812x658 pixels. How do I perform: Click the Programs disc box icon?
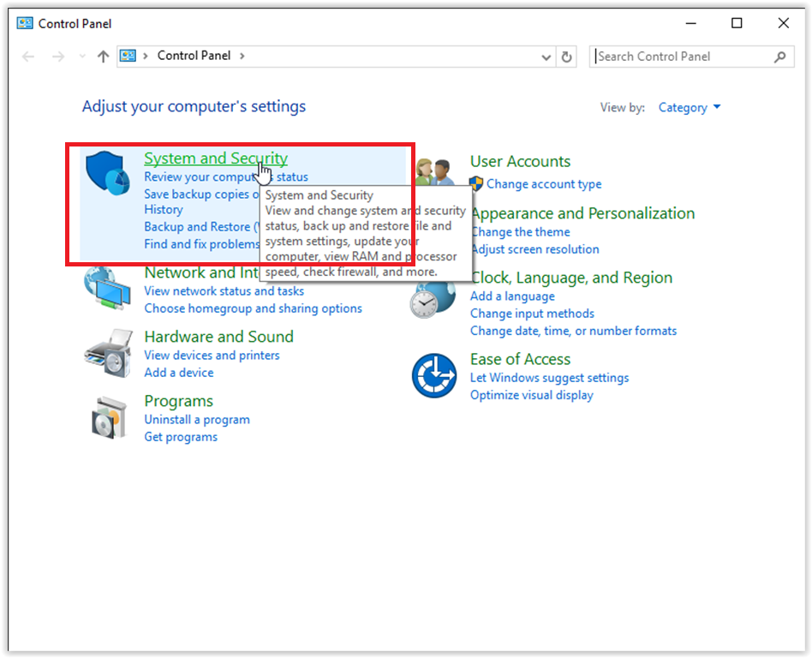point(109,417)
